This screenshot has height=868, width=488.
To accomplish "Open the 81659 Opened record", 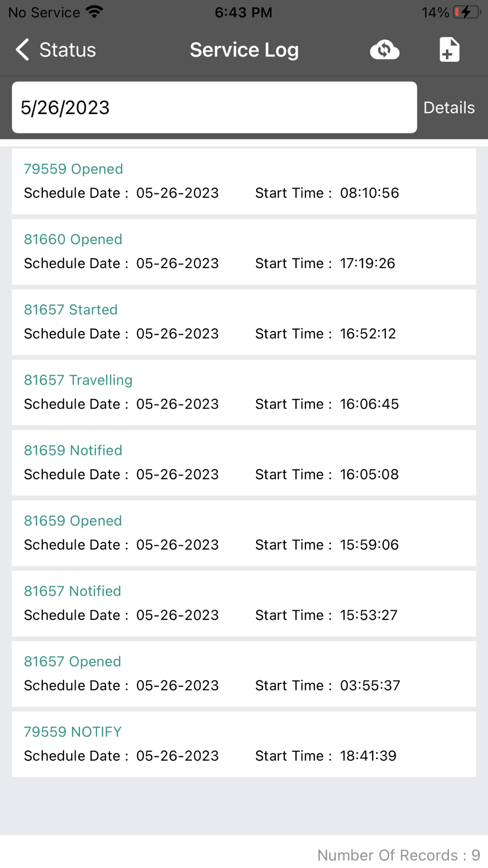I will (244, 533).
